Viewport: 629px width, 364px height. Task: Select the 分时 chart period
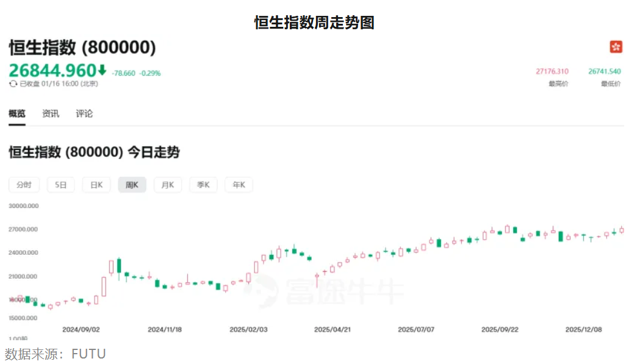(24, 185)
